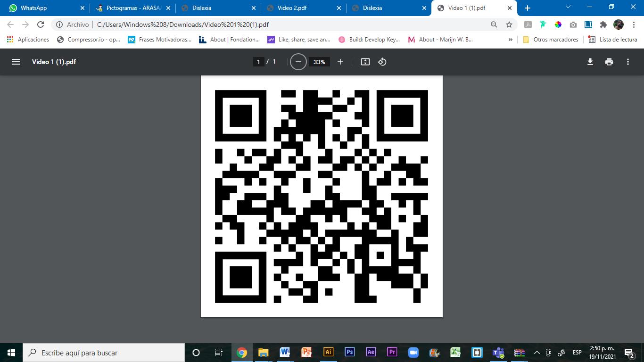Reload the current page

[x=41, y=25]
